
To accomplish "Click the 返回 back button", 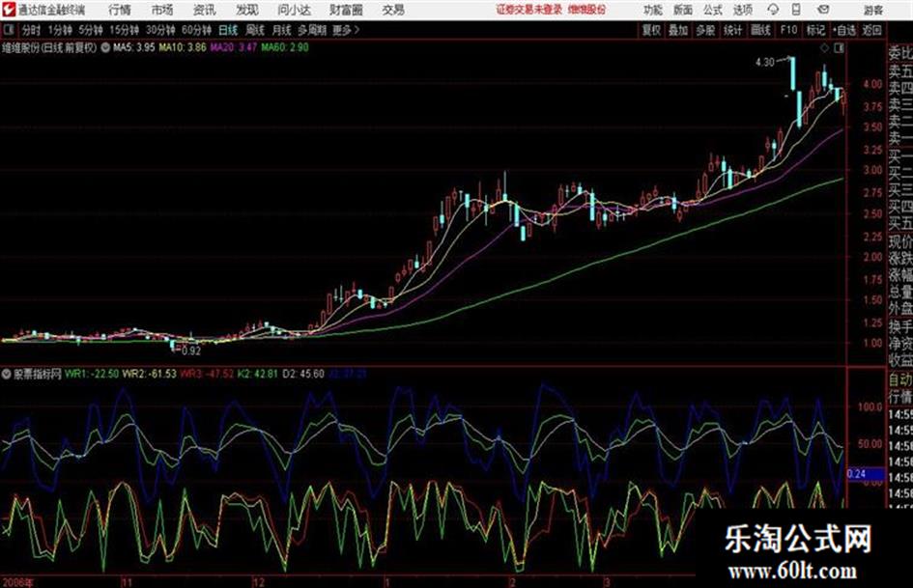I will pyautogui.click(x=871, y=30).
